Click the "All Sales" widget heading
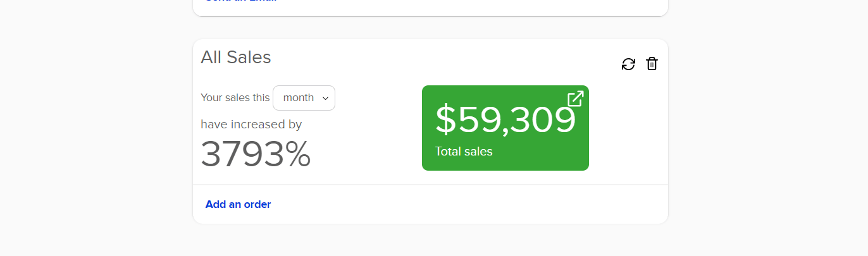The width and height of the screenshot is (868, 256). 236,58
